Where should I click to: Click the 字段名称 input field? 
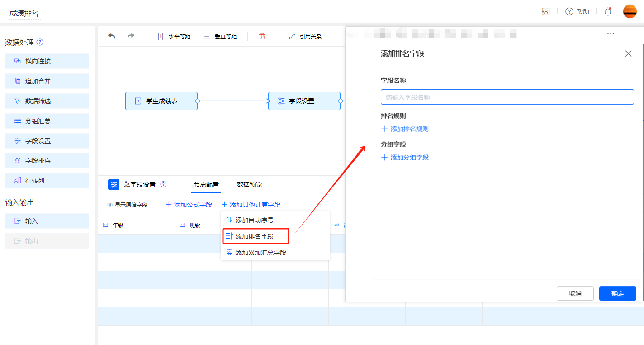coord(507,97)
